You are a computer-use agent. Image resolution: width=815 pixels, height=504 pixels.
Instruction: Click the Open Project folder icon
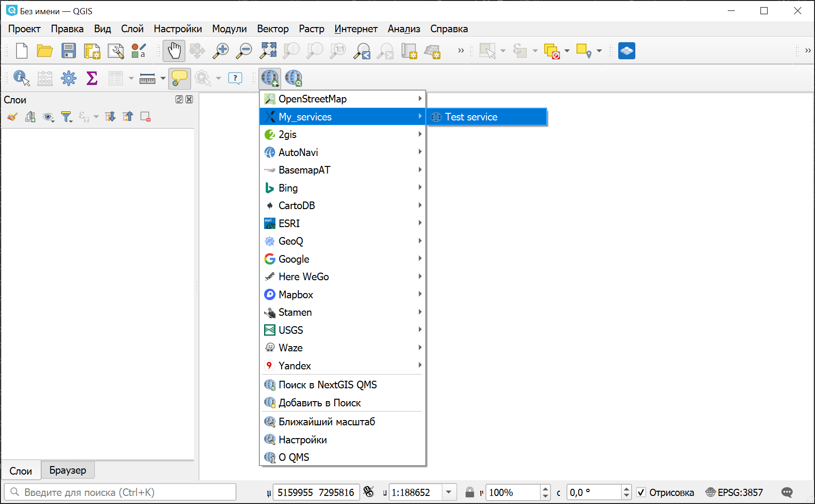coord(45,51)
